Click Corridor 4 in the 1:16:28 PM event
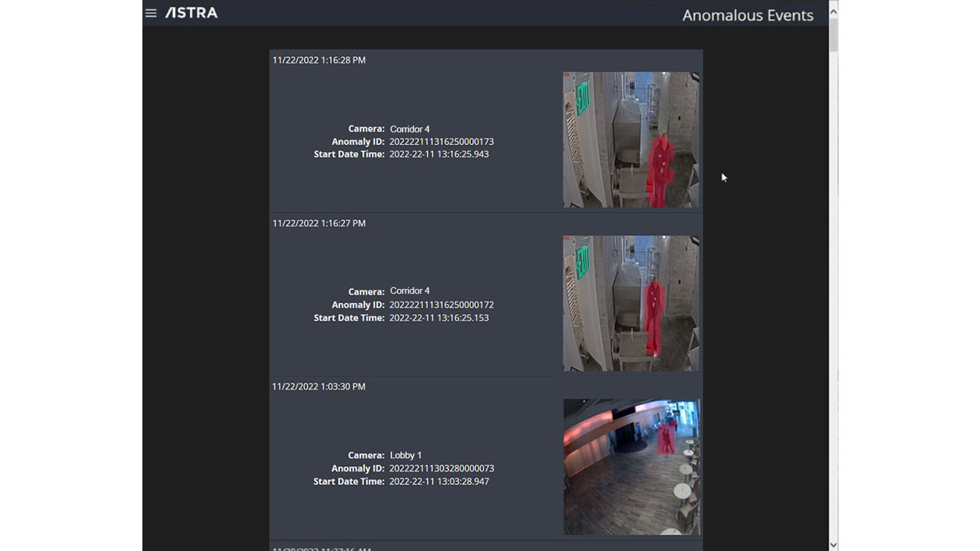 coord(410,129)
